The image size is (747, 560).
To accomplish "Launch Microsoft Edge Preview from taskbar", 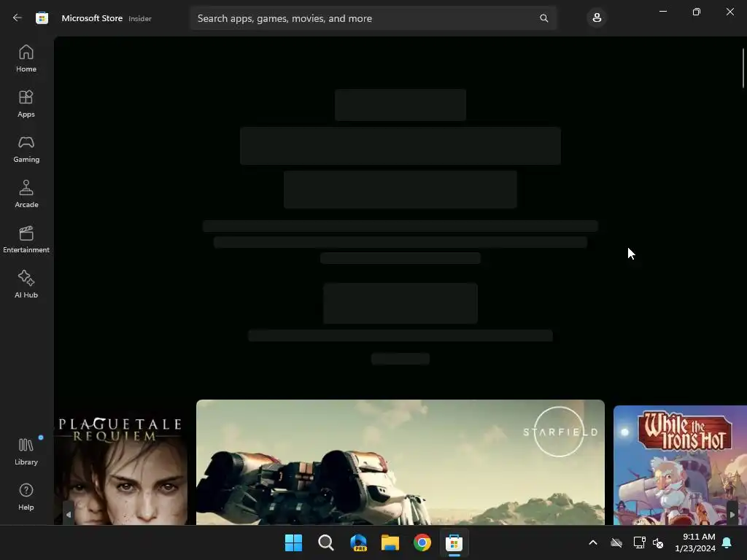I will click(358, 542).
